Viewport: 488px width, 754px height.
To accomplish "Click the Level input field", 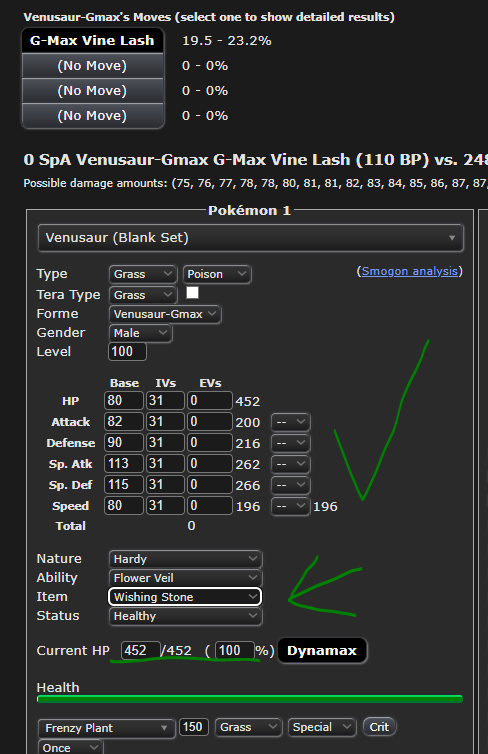I will coord(127,352).
